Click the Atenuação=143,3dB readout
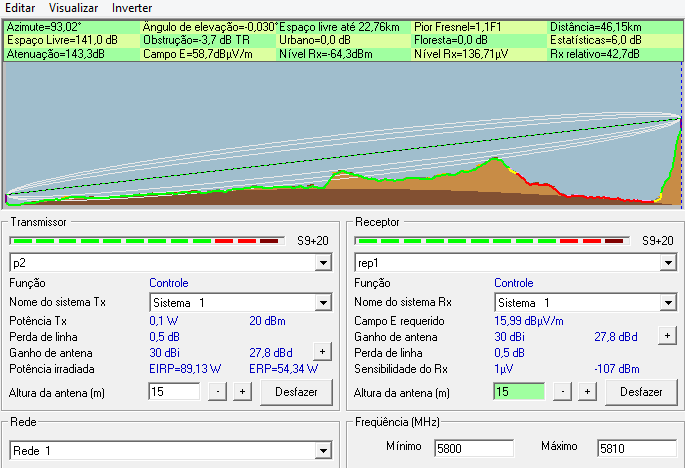 tap(55, 54)
